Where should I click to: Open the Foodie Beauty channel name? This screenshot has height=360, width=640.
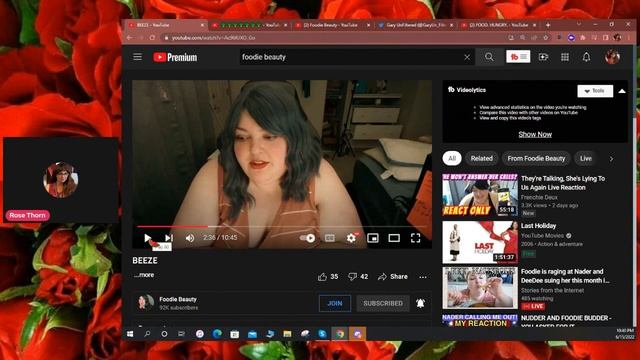coord(178,299)
